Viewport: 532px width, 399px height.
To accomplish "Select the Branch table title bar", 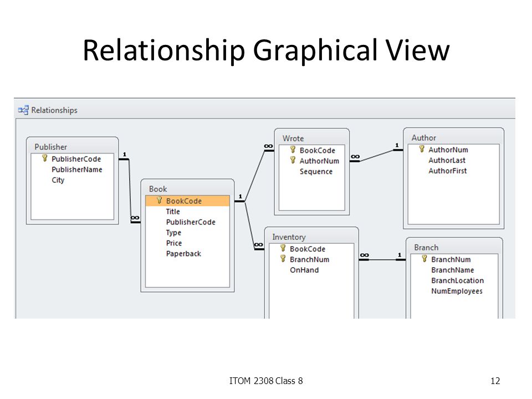I will coord(454,247).
